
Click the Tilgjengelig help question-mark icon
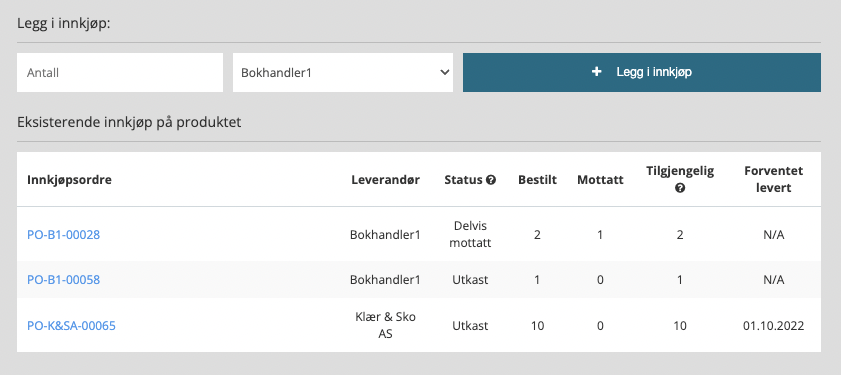[x=680, y=188]
